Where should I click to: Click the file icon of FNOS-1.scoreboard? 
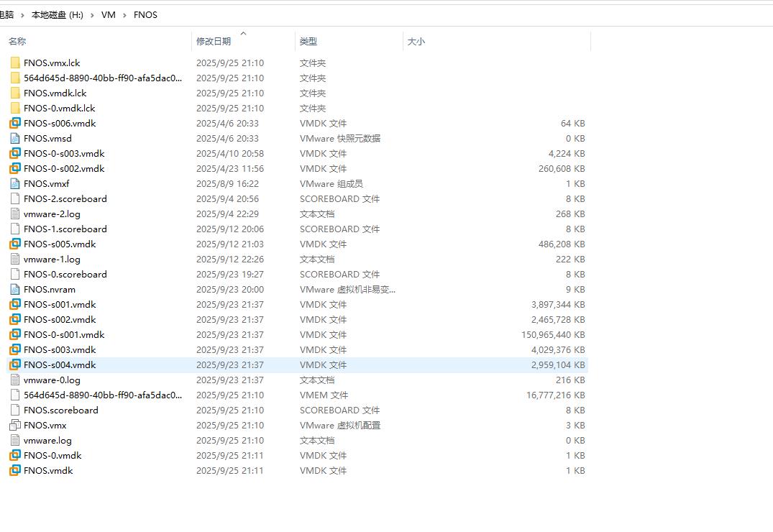(x=15, y=229)
